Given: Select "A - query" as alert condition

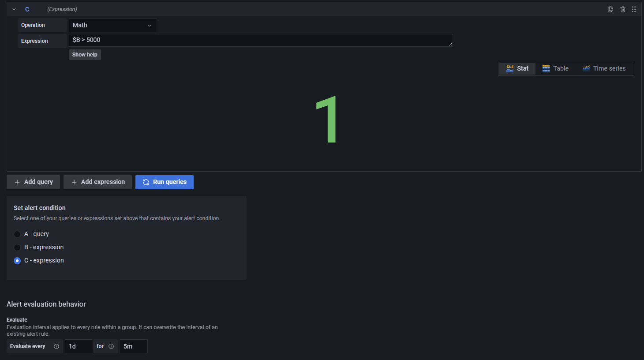Looking at the screenshot, I should [x=17, y=234].
